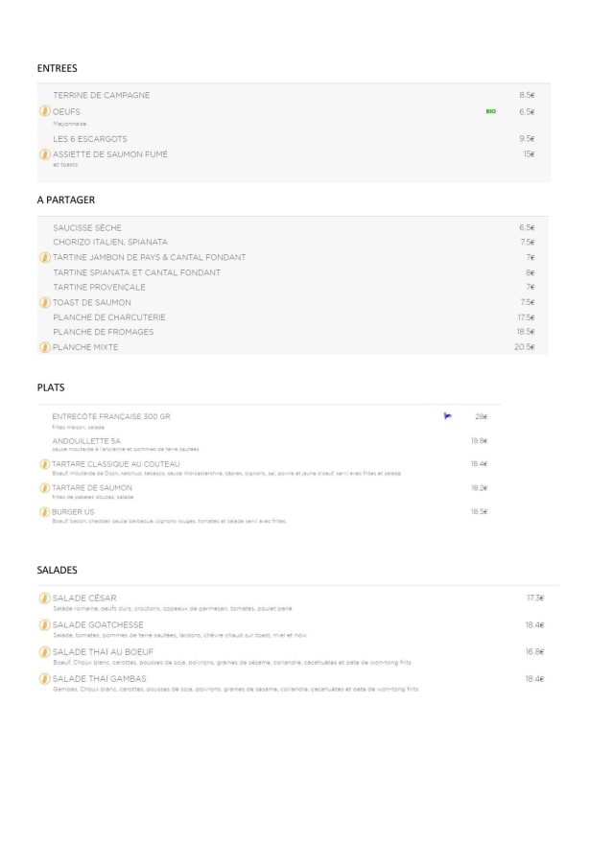Click the badge icon beside Salade Thaï au Boeuf
The height and width of the screenshot is (868, 614).
coord(44,652)
